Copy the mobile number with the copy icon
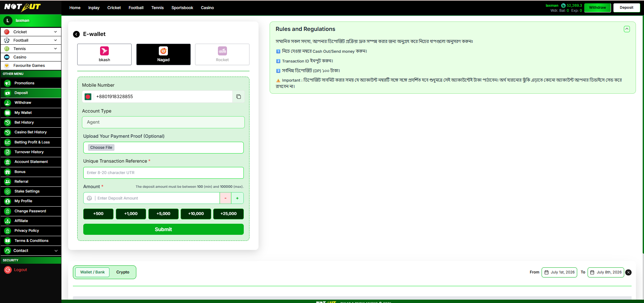The image size is (644, 303). click(238, 97)
